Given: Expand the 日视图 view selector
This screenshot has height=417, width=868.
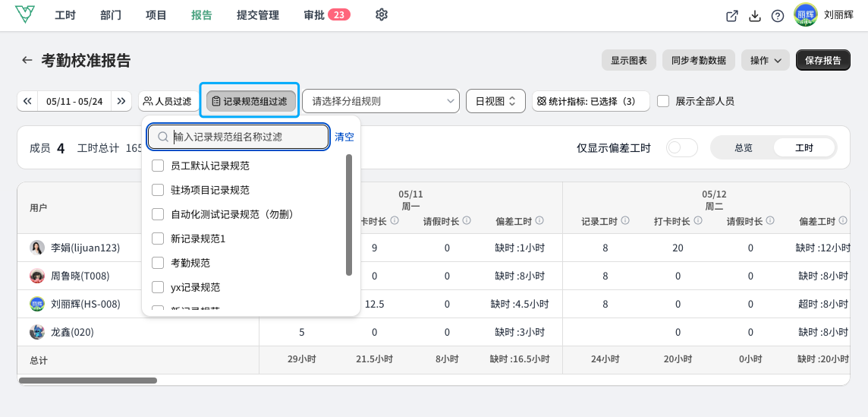Looking at the screenshot, I should tap(495, 101).
